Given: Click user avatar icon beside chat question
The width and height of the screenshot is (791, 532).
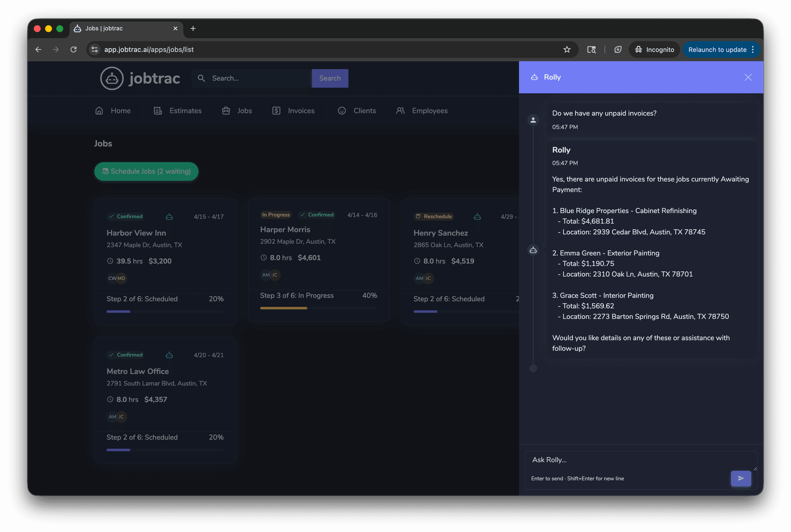Looking at the screenshot, I should 533,120.
